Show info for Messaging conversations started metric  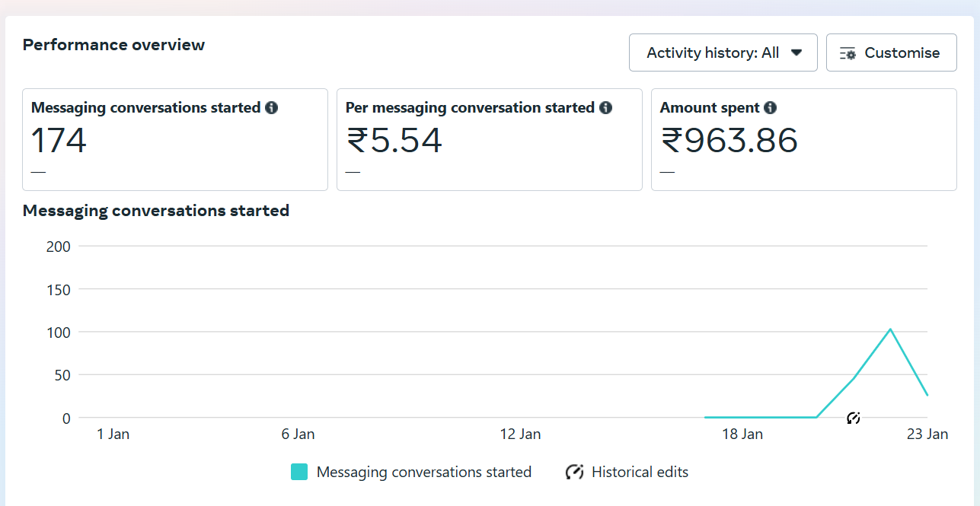coord(271,108)
